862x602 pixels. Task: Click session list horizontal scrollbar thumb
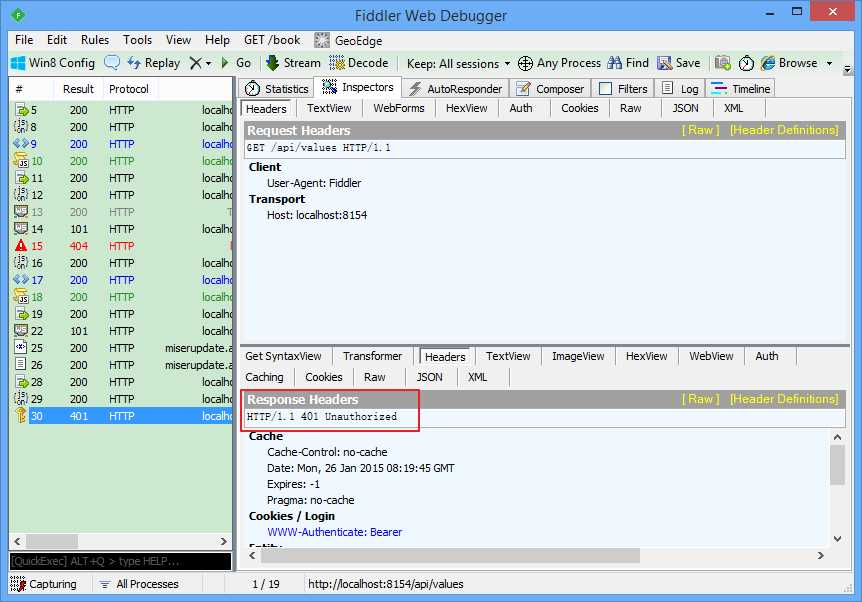52,542
